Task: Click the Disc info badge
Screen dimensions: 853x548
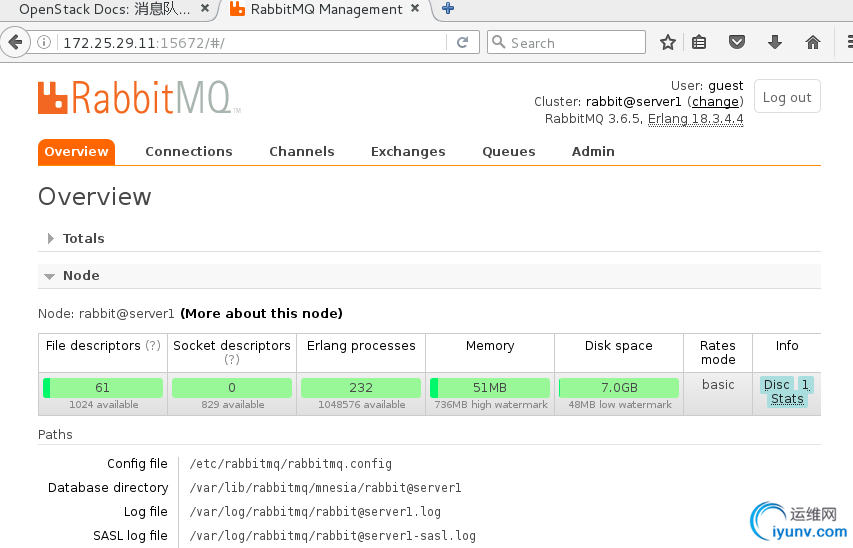Action: point(776,385)
